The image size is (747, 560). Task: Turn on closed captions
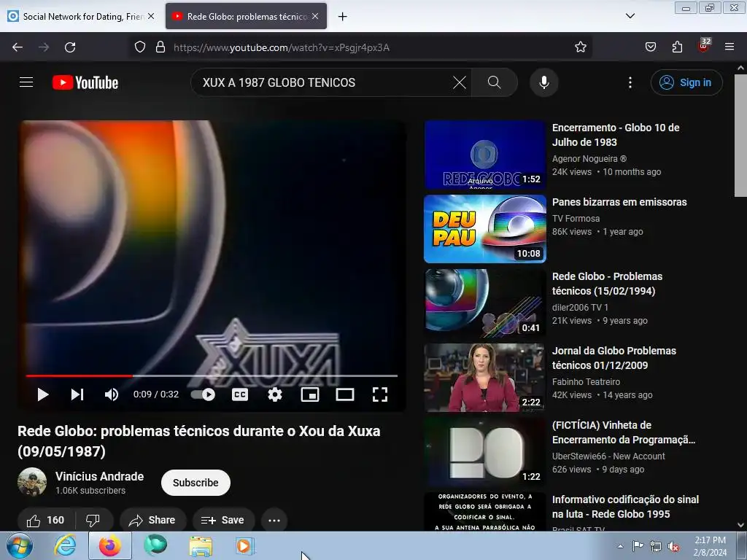(239, 394)
